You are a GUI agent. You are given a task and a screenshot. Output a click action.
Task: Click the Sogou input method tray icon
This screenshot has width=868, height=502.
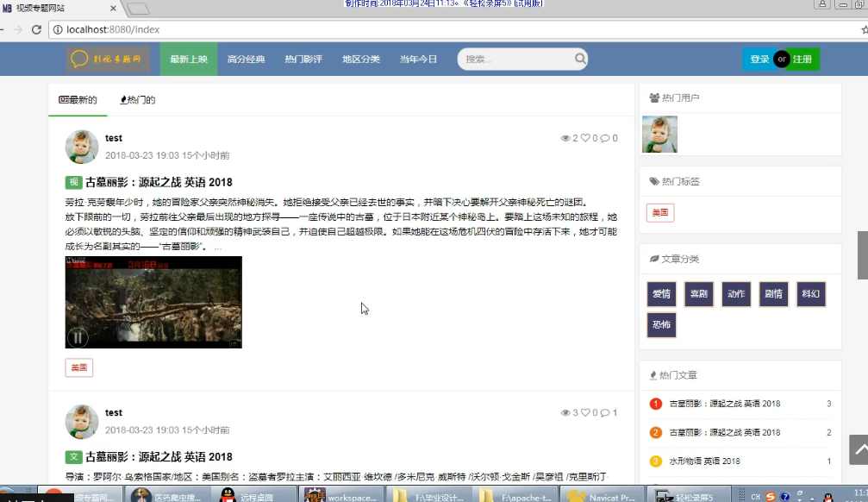[770, 497]
